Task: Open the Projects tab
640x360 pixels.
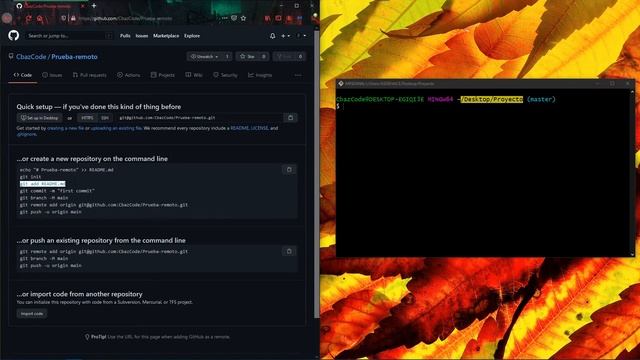Action: click(162, 75)
